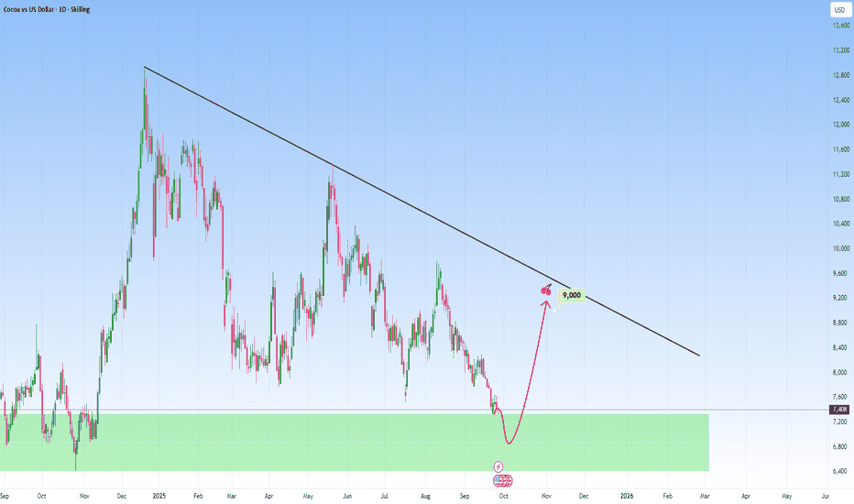Click the 6,400 level on price axis
Image resolution: width=854 pixels, height=504 pixels.
click(x=838, y=471)
